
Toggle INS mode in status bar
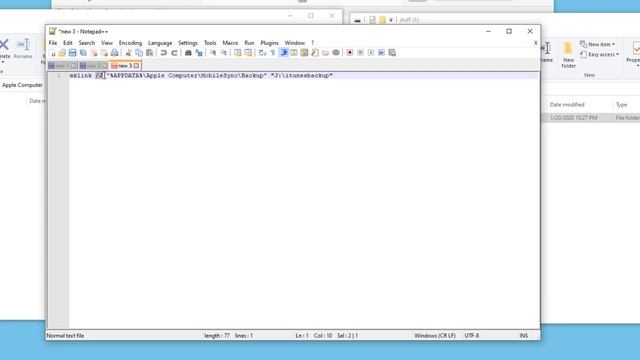tap(524, 336)
